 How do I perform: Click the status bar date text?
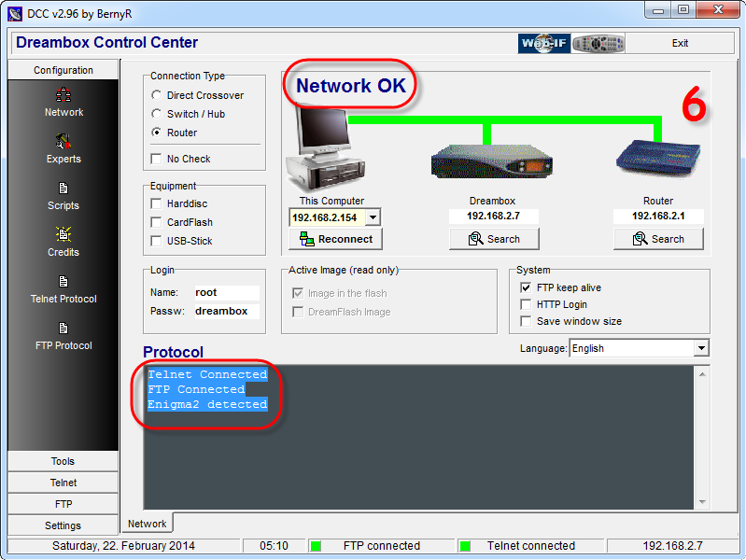pos(123,546)
